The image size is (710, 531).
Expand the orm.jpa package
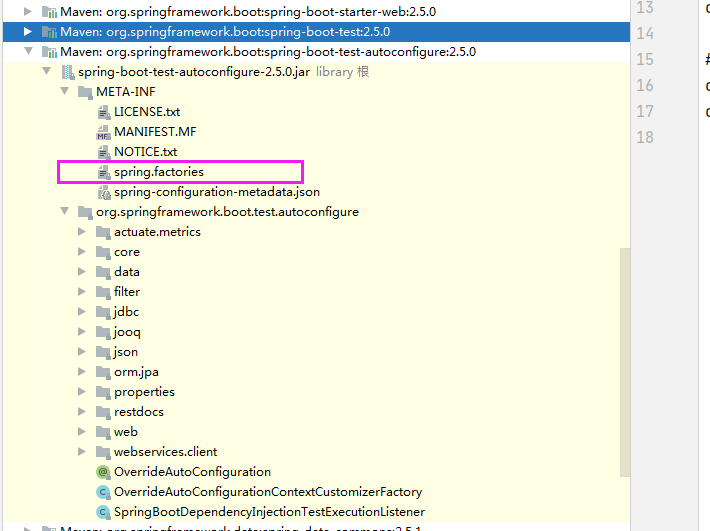[x=82, y=372]
